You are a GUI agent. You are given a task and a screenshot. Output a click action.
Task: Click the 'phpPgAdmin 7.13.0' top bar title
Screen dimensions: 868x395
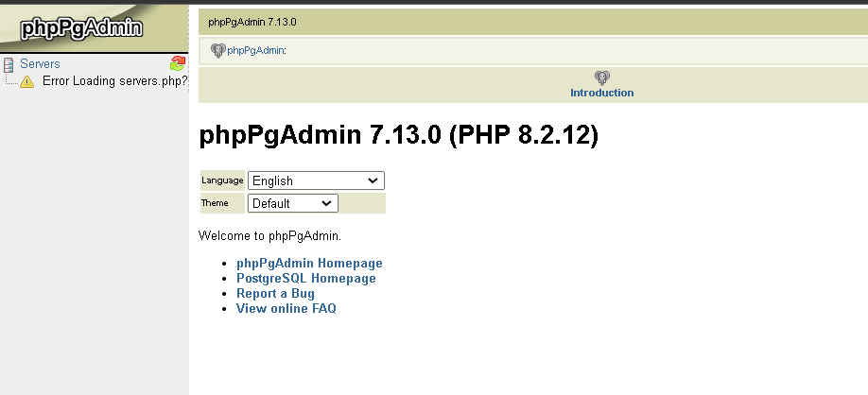(x=252, y=22)
